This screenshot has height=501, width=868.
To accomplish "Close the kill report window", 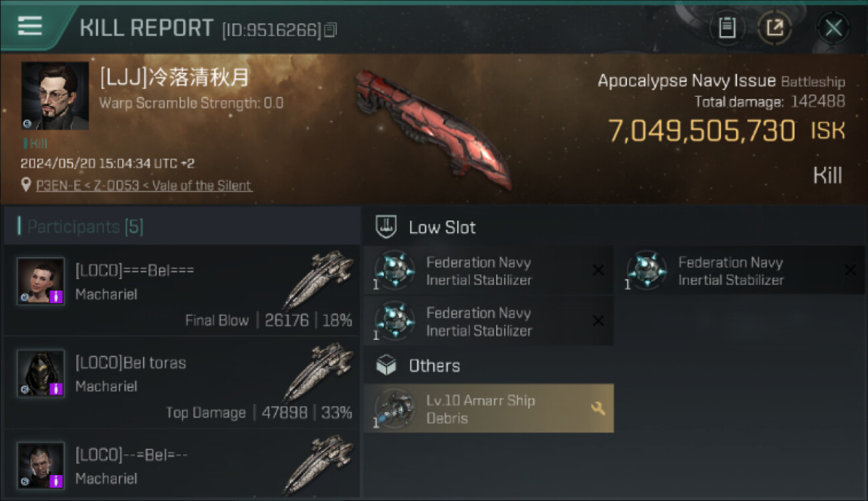I will [x=833, y=28].
